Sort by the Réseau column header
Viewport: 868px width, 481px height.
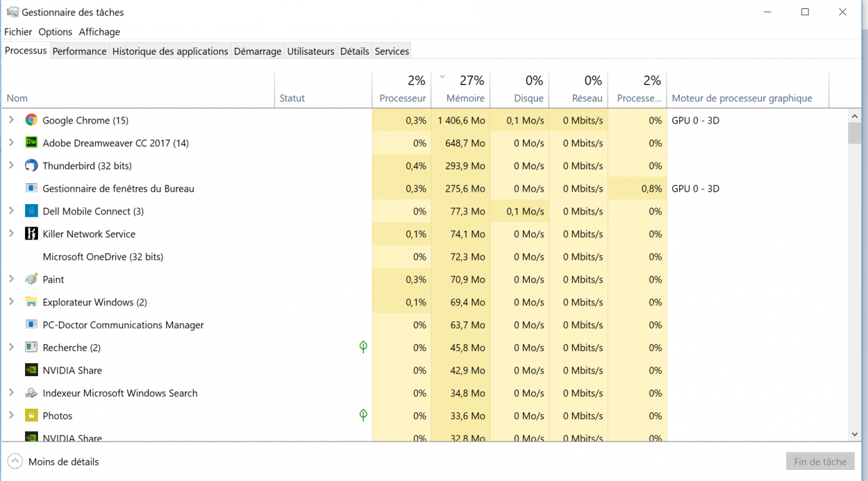(579, 90)
